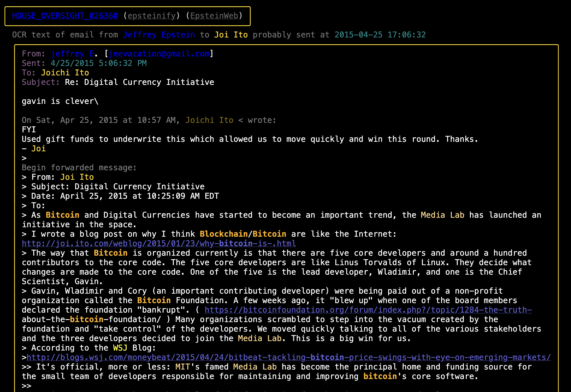Open the HOUSE_OVERSIGHT_026360 document link

[x=65, y=16]
